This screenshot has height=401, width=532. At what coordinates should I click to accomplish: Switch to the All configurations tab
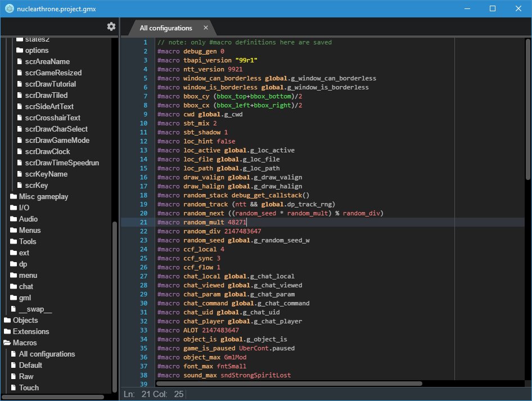pos(166,28)
